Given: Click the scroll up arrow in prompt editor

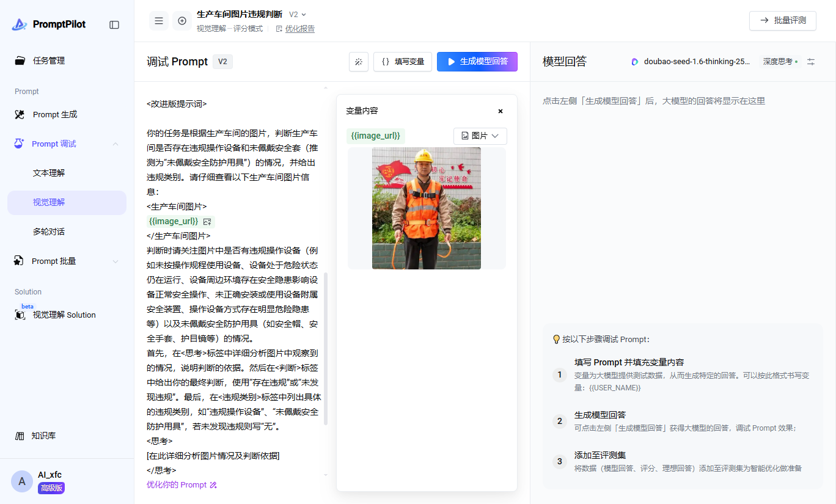Looking at the screenshot, I should point(326,89).
